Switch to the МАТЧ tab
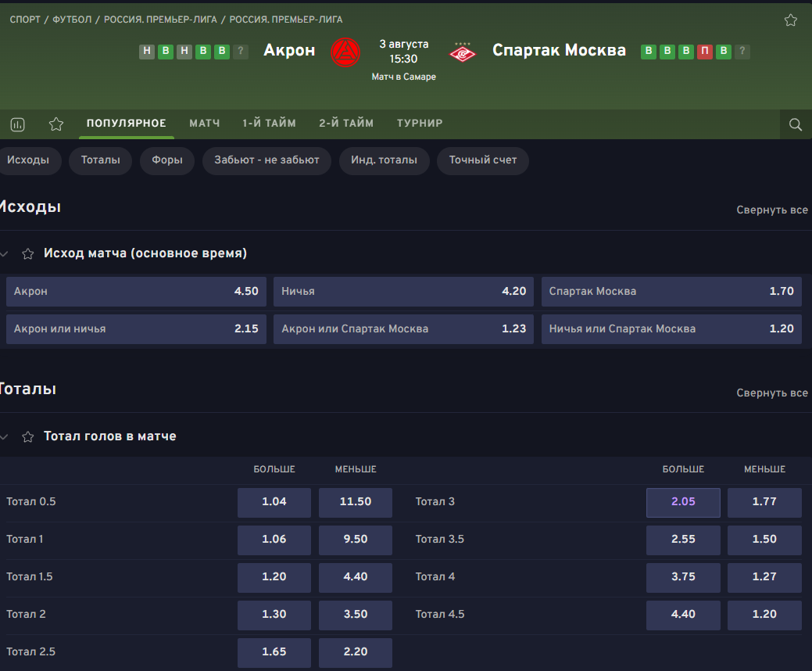The height and width of the screenshot is (671, 812). coord(205,124)
